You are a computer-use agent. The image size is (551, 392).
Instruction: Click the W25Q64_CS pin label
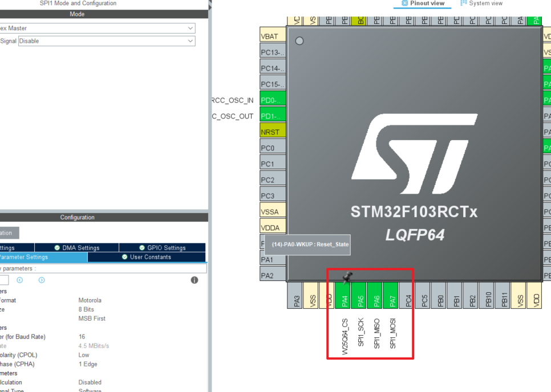pyautogui.click(x=345, y=337)
